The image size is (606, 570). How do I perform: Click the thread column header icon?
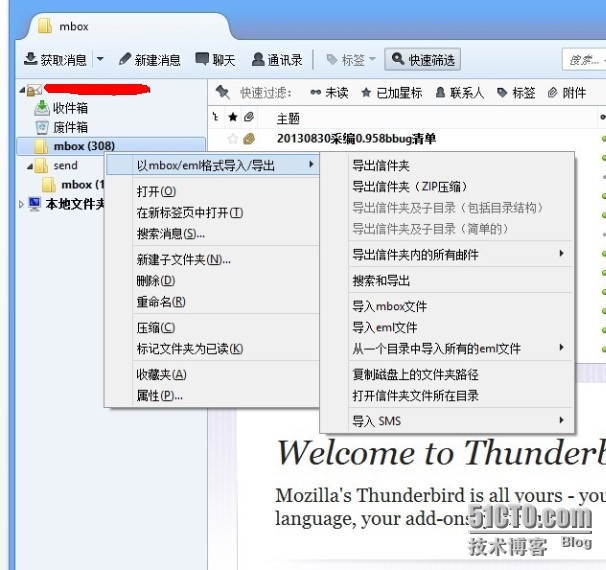click(216, 116)
